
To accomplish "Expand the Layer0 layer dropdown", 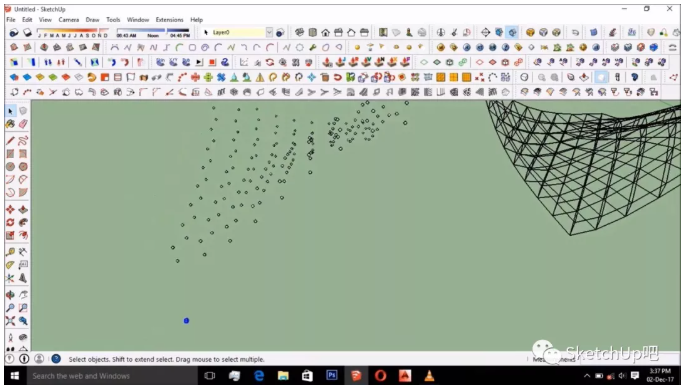I will pos(269,32).
